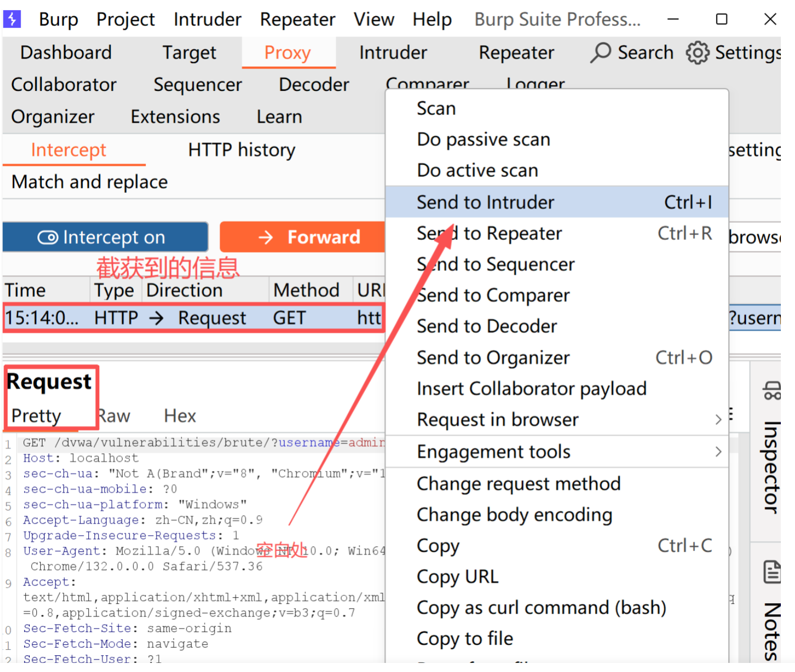The width and height of the screenshot is (795, 672).
Task: Select the 15:14 HTTP GET request row
Action: [x=194, y=318]
